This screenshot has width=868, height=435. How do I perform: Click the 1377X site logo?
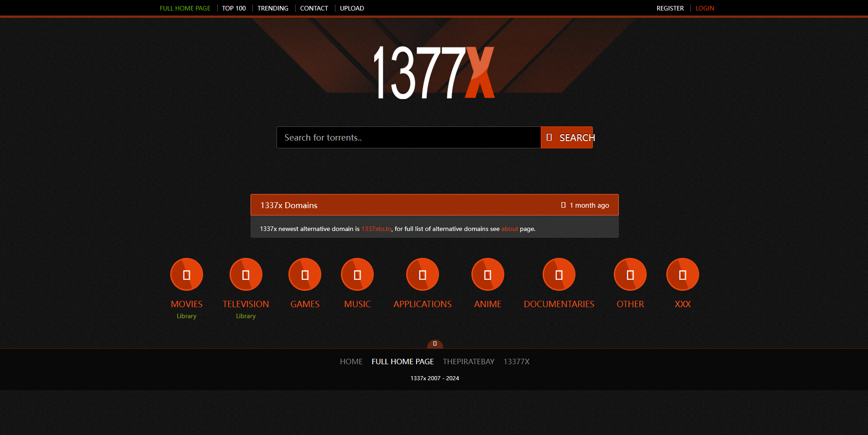click(x=434, y=72)
